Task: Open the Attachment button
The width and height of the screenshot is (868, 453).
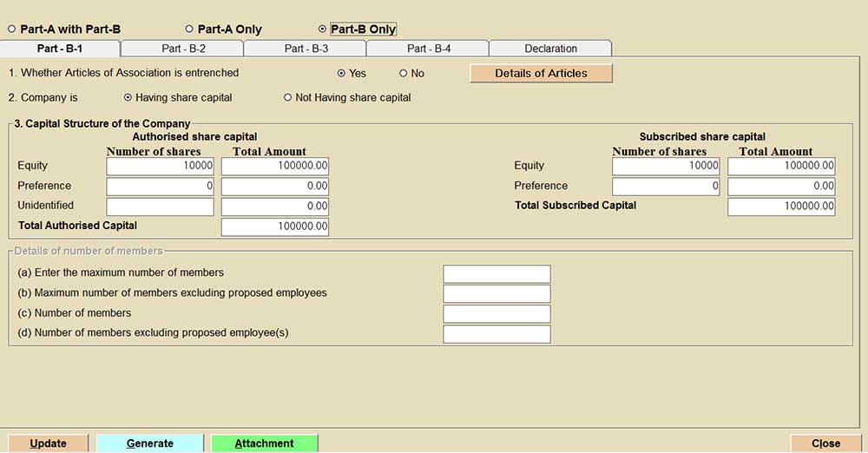Action: pyautogui.click(x=264, y=443)
